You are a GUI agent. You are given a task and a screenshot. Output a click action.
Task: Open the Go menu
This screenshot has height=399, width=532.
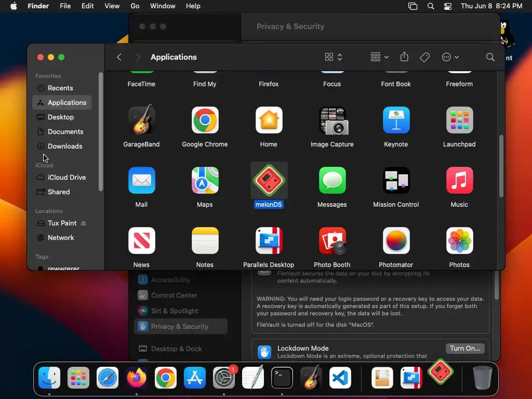pos(135,6)
